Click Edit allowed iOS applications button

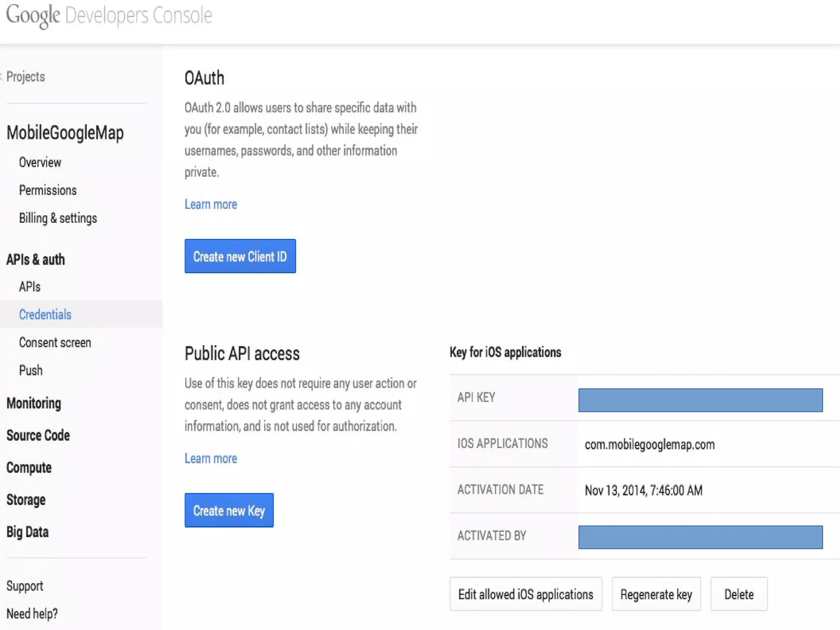pos(526,594)
